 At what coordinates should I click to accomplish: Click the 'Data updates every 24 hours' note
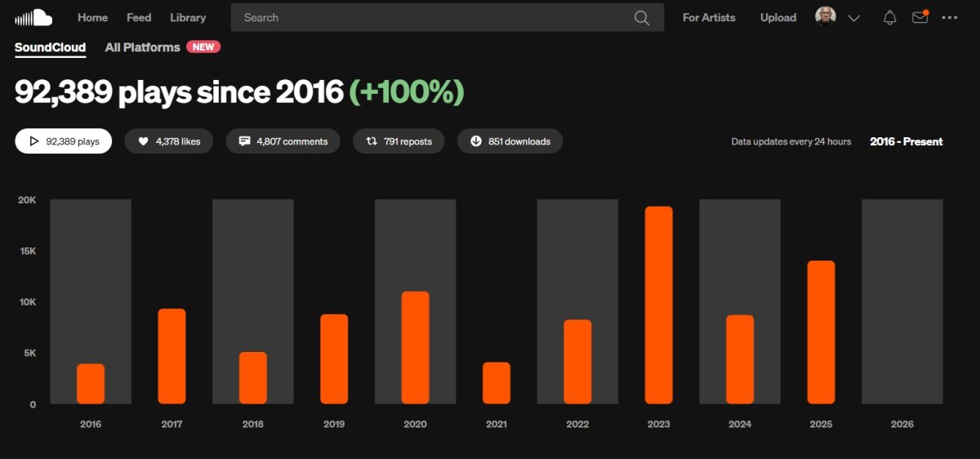[791, 141]
